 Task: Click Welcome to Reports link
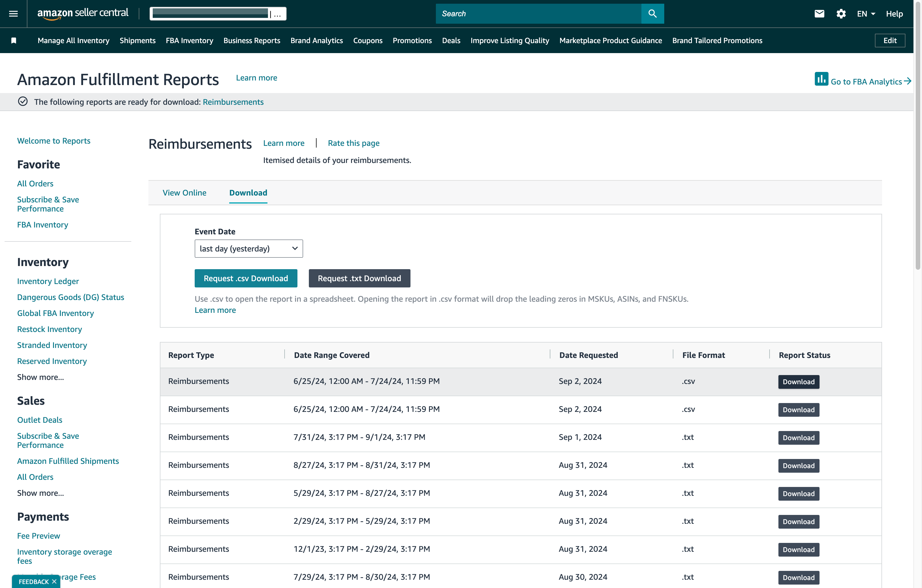point(54,140)
